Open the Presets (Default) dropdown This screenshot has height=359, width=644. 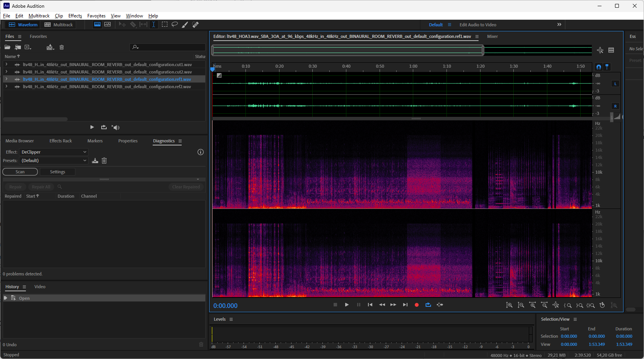point(54,161)
